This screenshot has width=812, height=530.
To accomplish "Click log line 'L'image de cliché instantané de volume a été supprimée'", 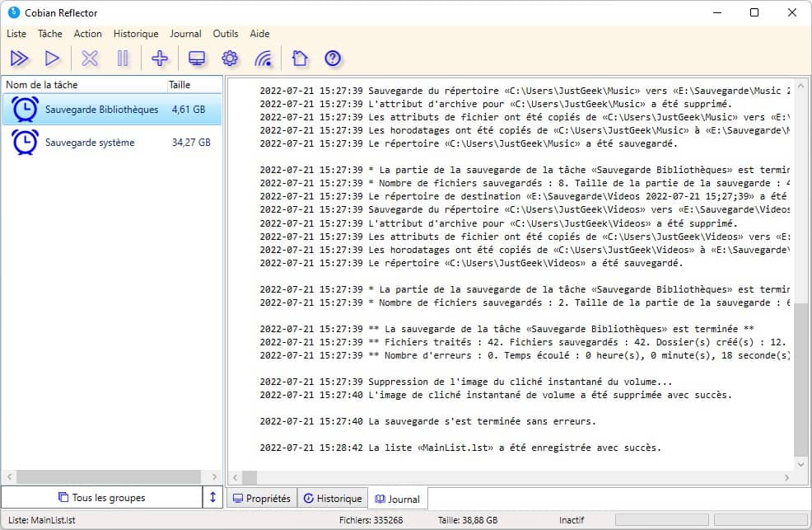I will (496, 395).
